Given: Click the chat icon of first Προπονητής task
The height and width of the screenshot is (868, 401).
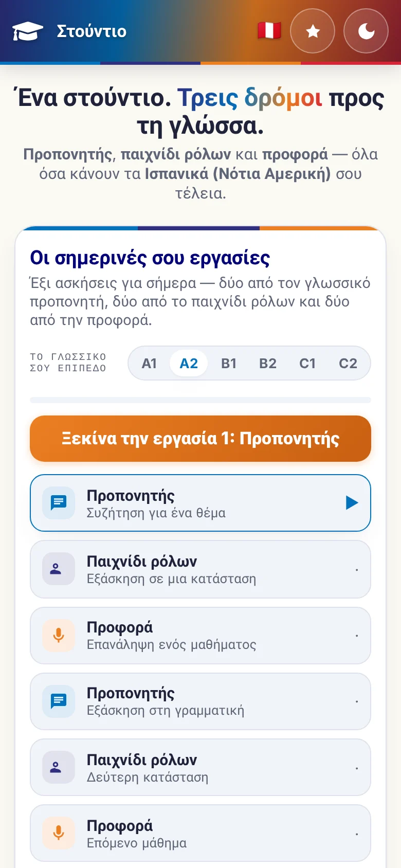Looking at the screenshot, I should [x=59, y=503].
